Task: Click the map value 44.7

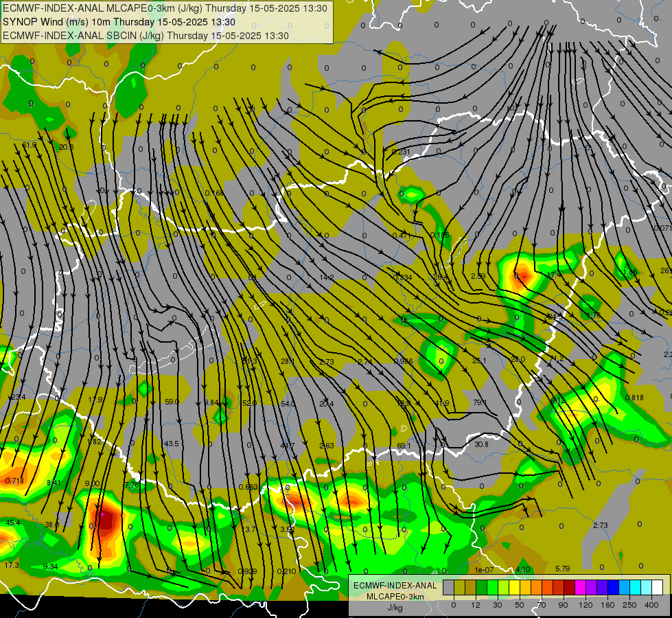Action: click(287, 446)
